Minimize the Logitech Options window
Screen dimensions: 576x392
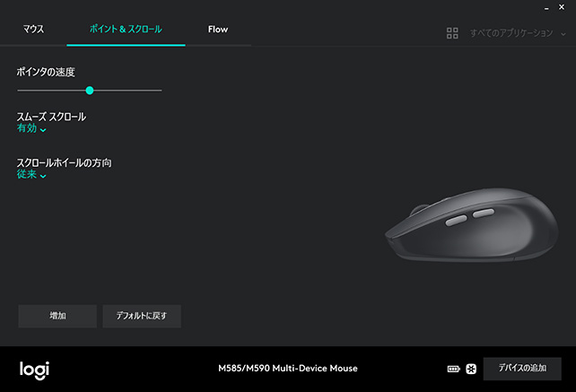(546, 8)
